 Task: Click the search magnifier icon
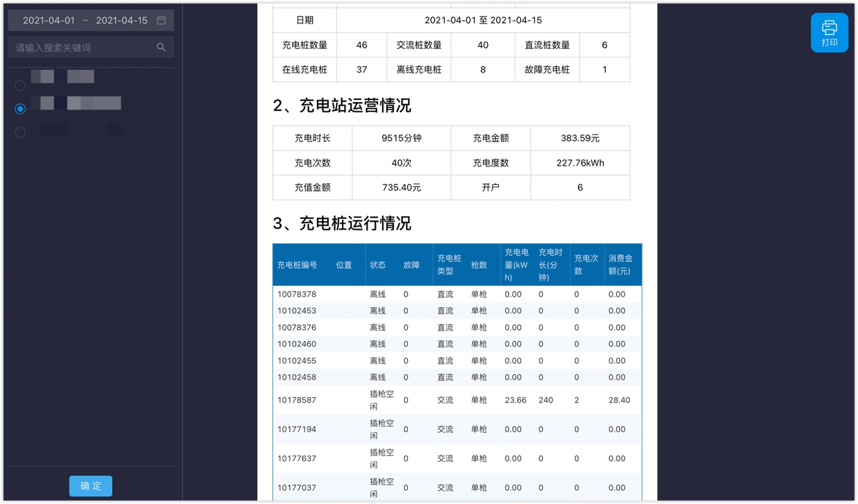(161, 47)
